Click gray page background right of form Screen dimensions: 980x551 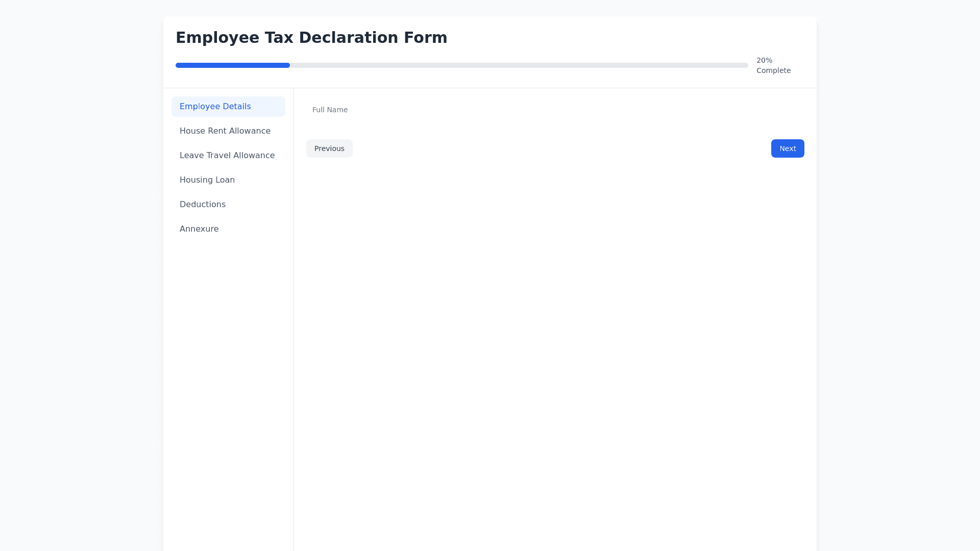[898, 275]
